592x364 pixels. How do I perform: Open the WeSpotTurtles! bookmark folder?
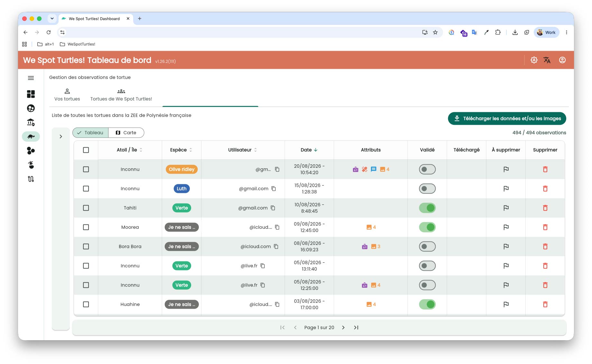(78, 44)
